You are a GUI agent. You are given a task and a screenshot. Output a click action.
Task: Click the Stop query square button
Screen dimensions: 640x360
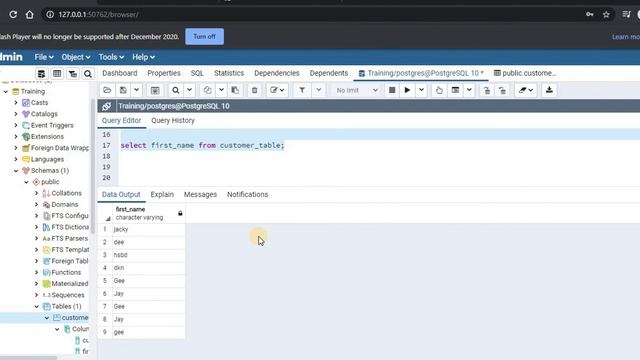(392, 90)
